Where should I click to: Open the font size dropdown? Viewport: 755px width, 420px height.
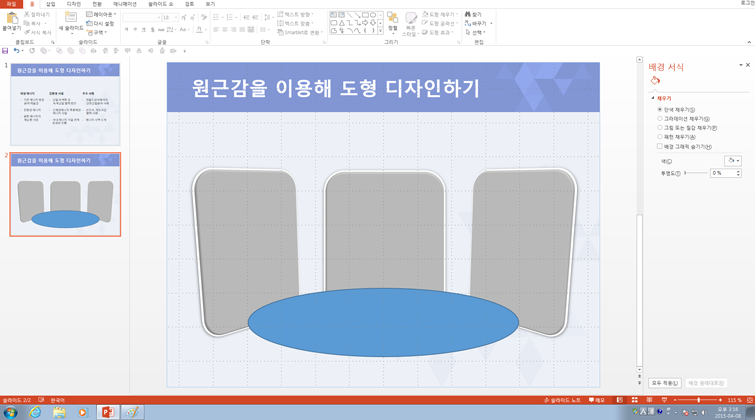(x=176, y=17)
